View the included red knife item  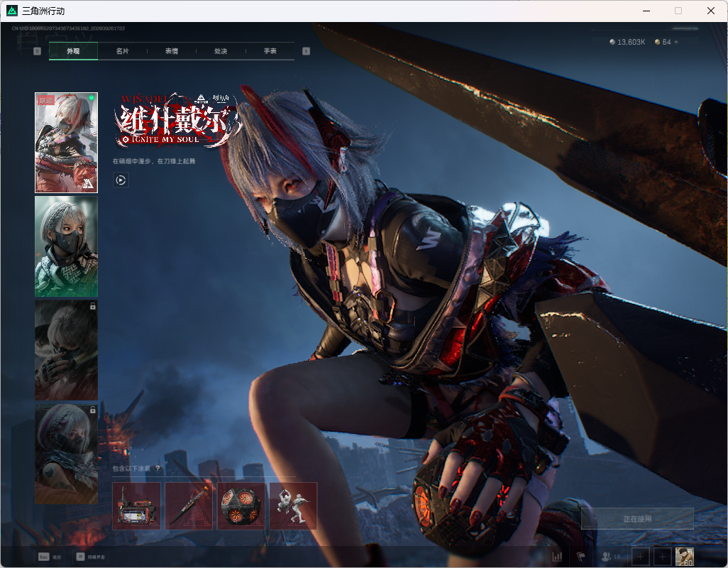(x=189, y=506)
